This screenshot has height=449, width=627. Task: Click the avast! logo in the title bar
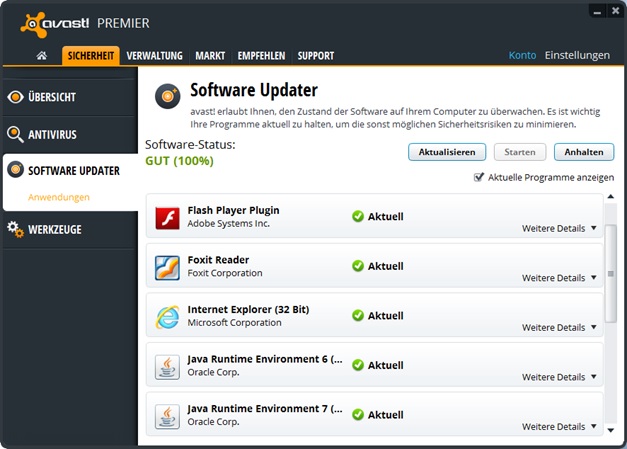pos(55,24)
